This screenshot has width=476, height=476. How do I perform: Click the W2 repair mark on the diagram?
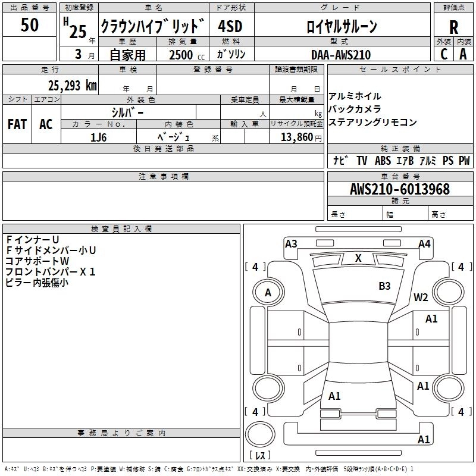(x=421, y=297)
